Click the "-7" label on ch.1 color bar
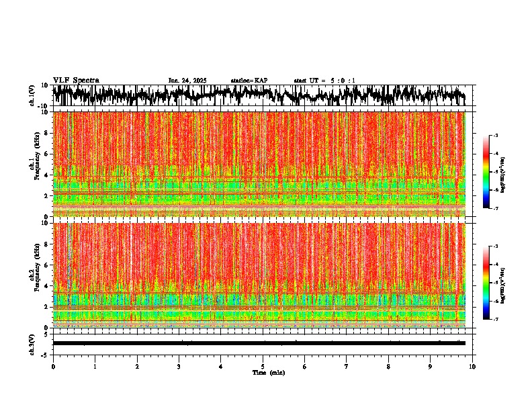Image resolution: width=532 pixels, height=411 pixels. pos(495,208)
